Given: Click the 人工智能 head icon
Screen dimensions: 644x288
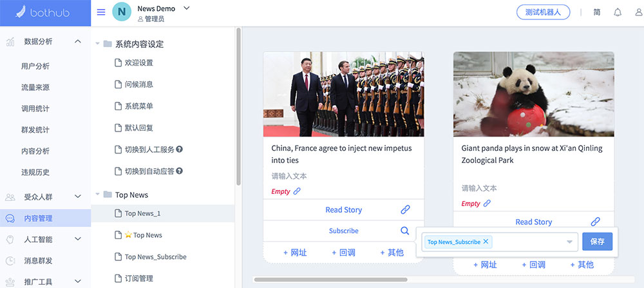Looking at the screenshot, I should click(x=10, y=240).
